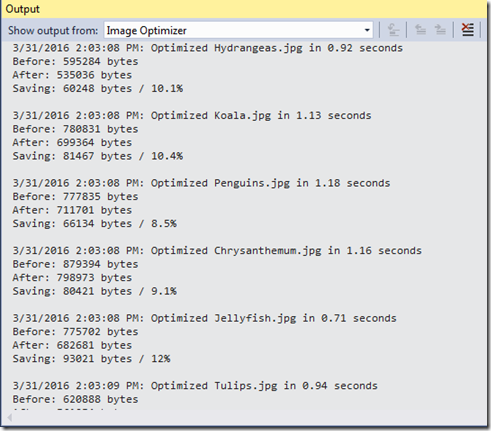Click 'After: 535036 bytes' line
This screenshot has height=431, width=491.
72,75
